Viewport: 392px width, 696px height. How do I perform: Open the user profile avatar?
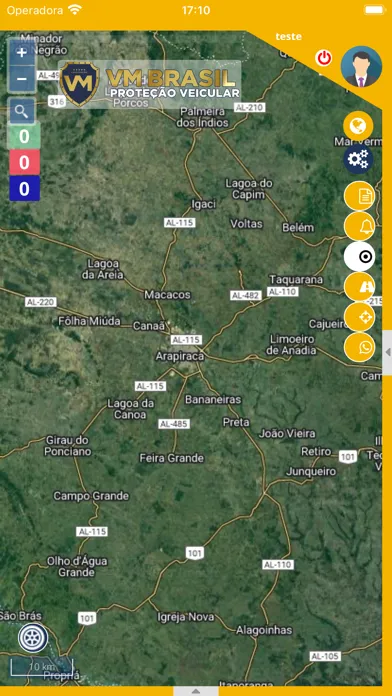click(x=361, y=67)
